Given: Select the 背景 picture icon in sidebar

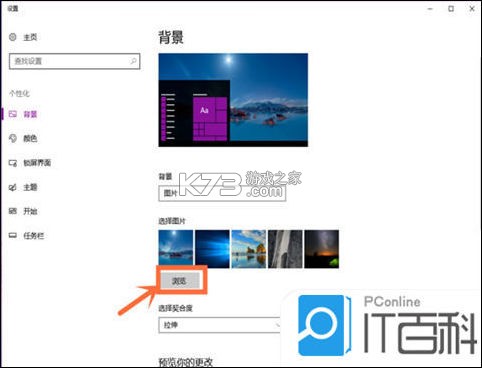Looking at the screenshot, I should click(13, 114).
